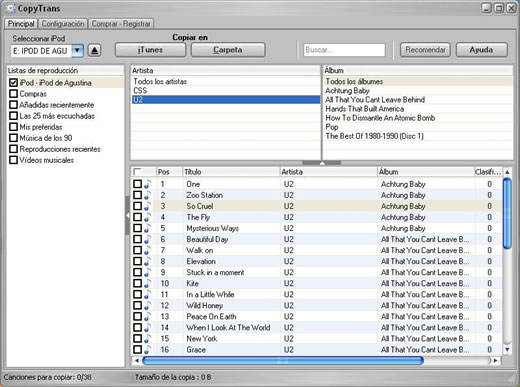The height and width of the screenshot is (387, 520).
Task: Click the scroll-down arrow of the track list
Action: [507, 349]
